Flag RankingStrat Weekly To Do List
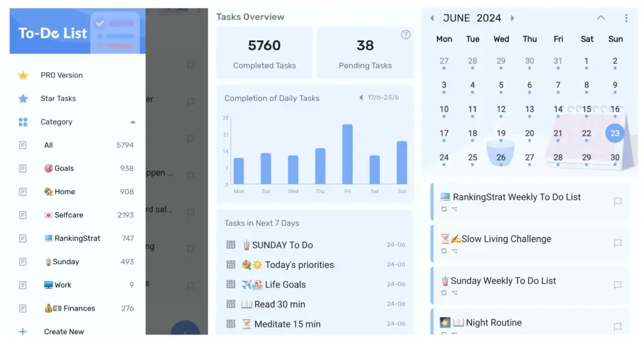Screen dimensions: 644x344 coord(618,201)
